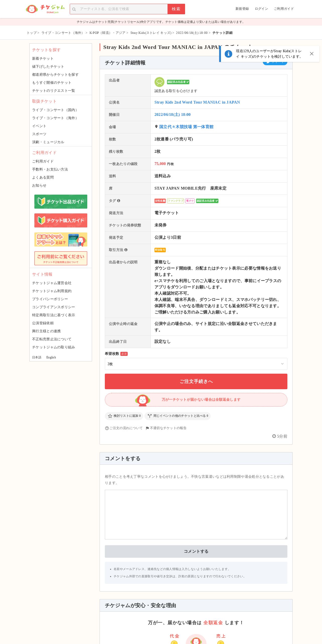Image resolution: width=322 pixels, height=644 pixels.
Task: Open the チケット購入ガイド banner
Action: (x=61, y=220)
